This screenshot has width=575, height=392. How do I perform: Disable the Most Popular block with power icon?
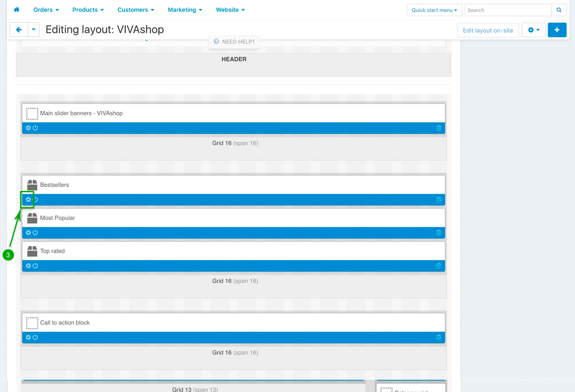[35, 233]
